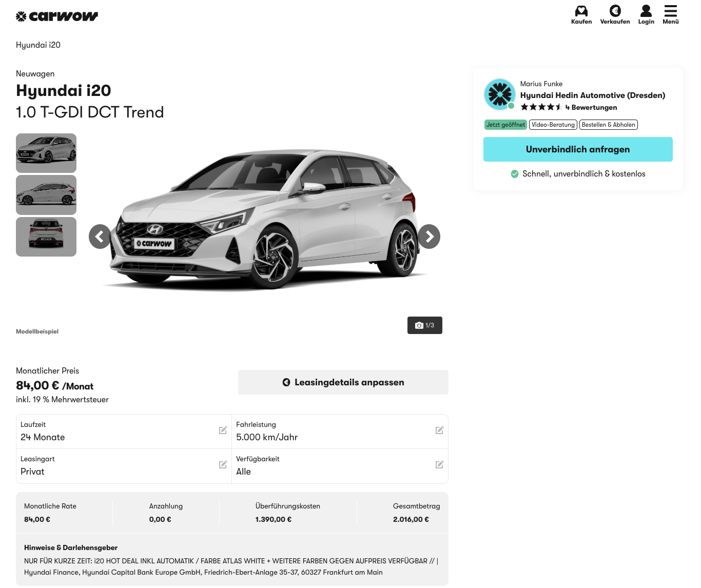Edit the Laufzeit 24 Monate setting
701x588 pixels.
[x=223, y=430]
